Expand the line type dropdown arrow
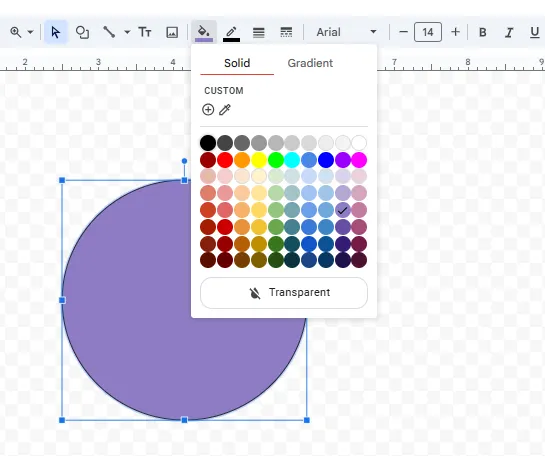Viewport: 545px width, 456px height. [x=127, y=32]
